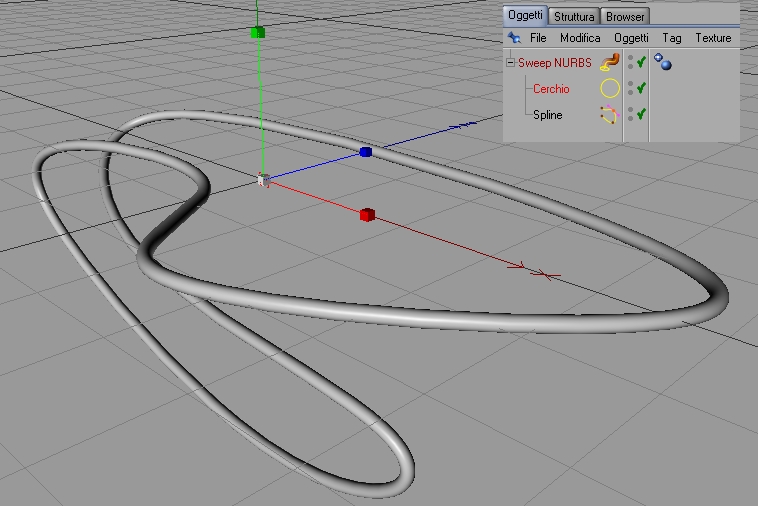Disable the Sweep NURBS green checkmark
The image size is (758, 506).
click(x=641, y=62)
